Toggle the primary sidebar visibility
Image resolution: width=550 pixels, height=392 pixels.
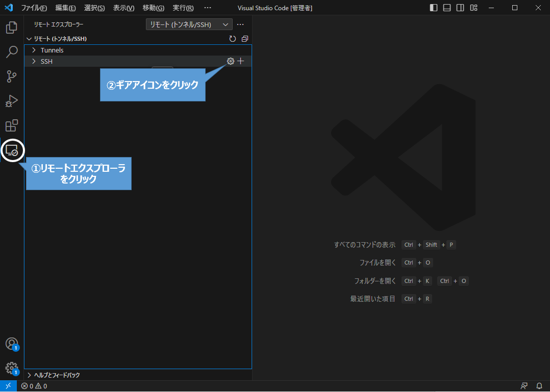click(433, 8)
